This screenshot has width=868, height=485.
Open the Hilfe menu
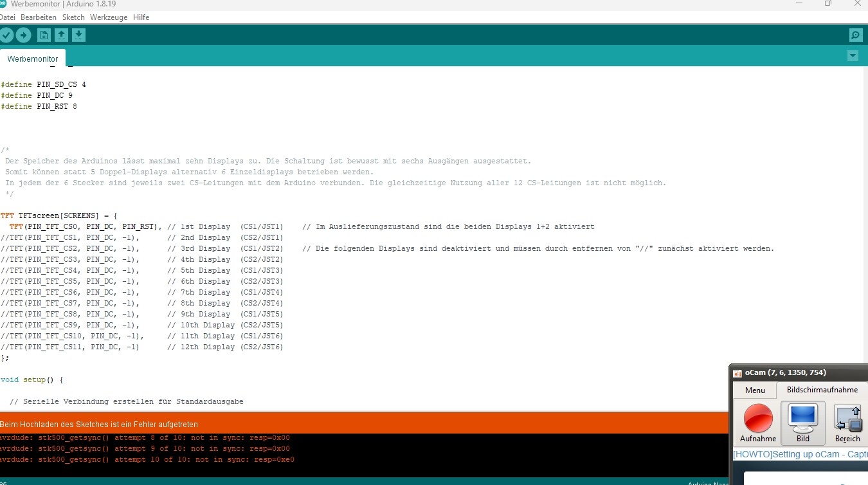[x=141, y=17]
